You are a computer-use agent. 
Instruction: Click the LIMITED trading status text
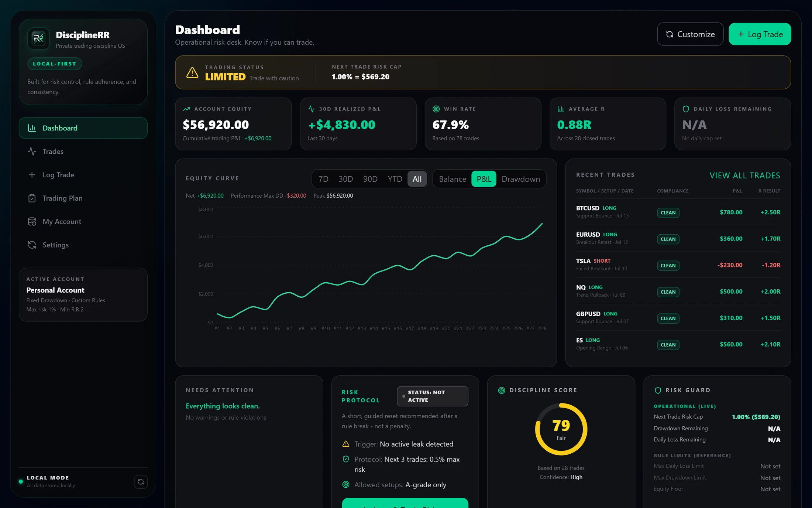click(x=225, y=77)
